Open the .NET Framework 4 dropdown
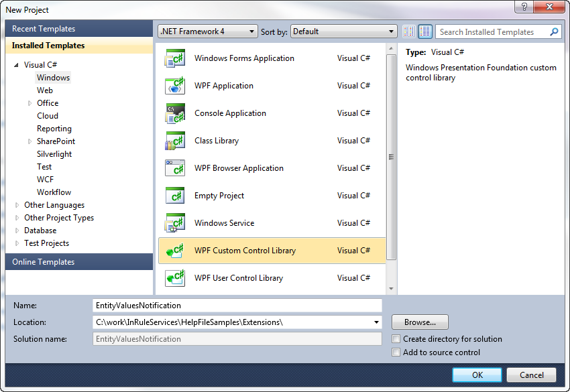 click(x=207, y=31)
